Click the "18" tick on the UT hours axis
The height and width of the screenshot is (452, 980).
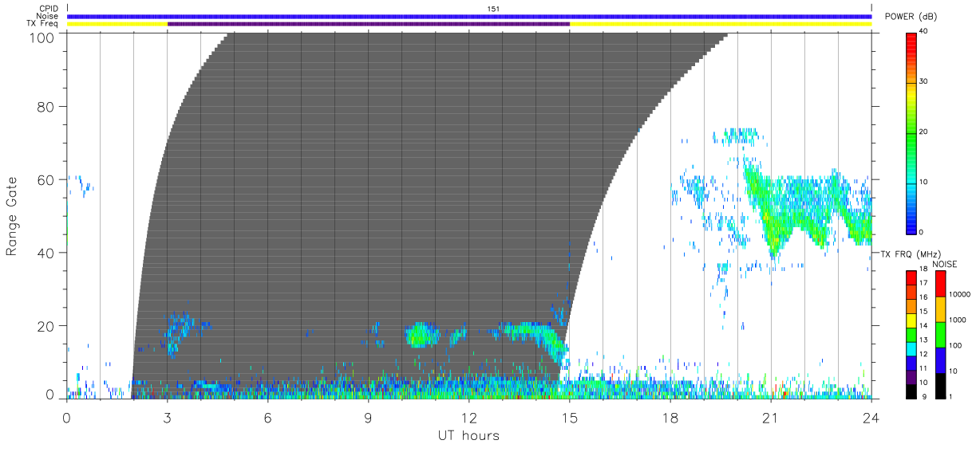[670, 417]
